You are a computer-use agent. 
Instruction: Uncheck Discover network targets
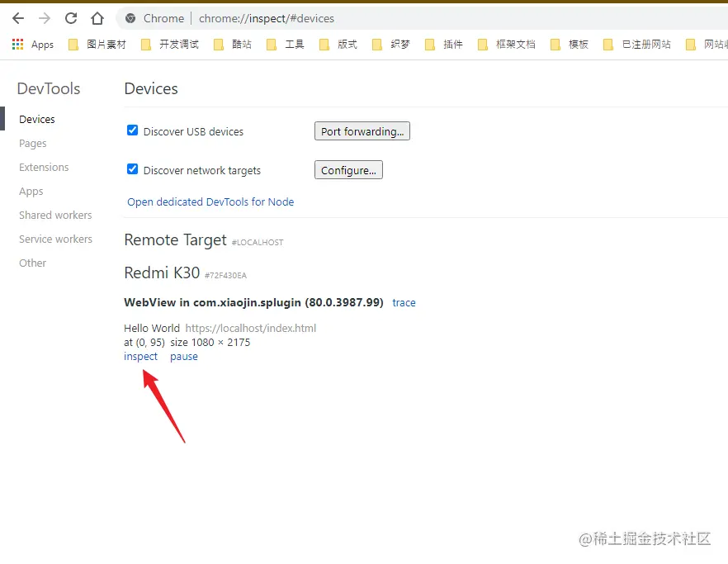coord(132,169)
